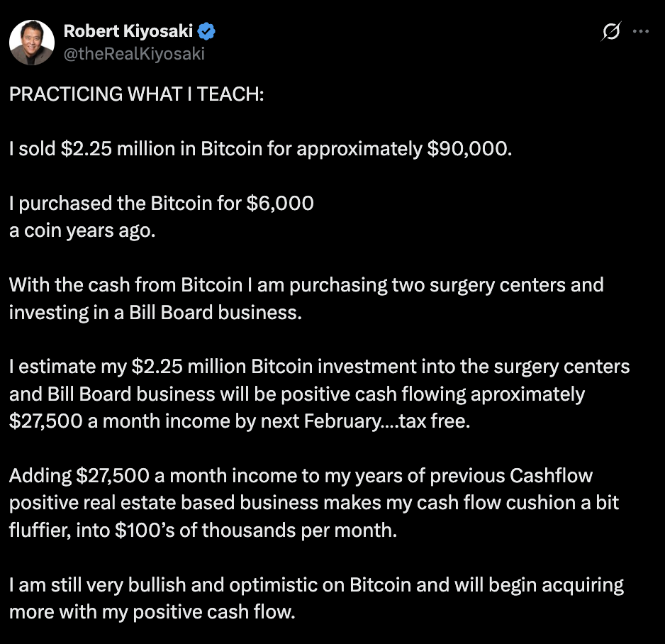This screenshot has height=644, width=665.
Task: Click the Grok explain icon on the post
Action: (x=610, y=31)
